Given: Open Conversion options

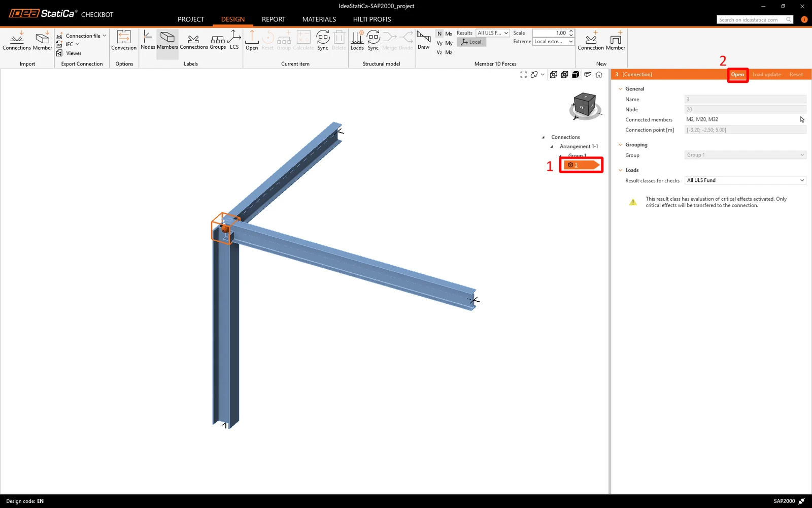Looking at the screenshot, I should coord(124,40).
